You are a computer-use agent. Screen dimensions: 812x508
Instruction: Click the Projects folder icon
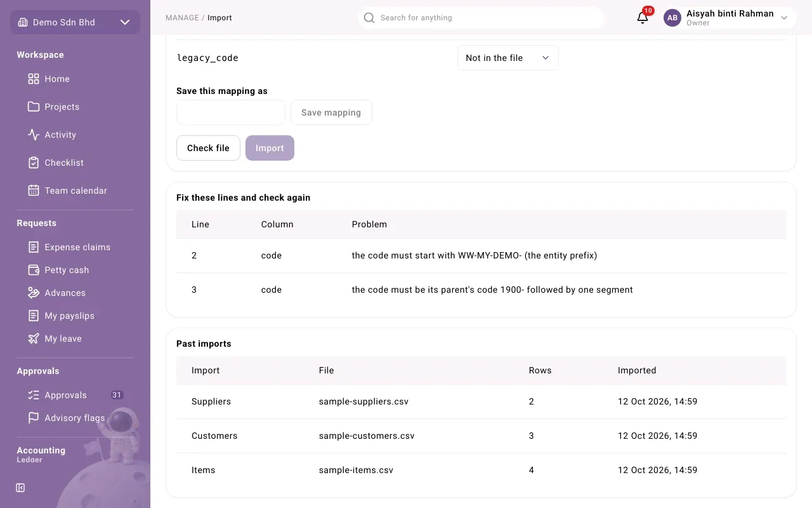click(x=34, y=107)
